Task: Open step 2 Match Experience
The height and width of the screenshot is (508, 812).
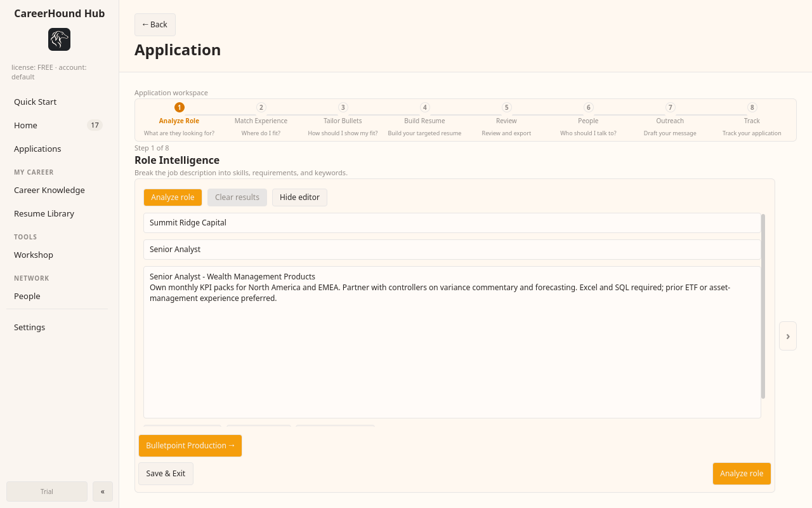Action: pos(261,120)
